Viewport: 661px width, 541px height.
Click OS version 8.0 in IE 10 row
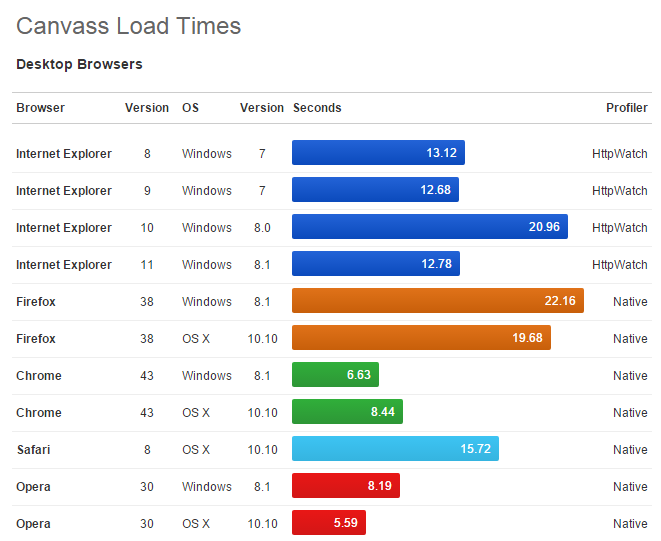coord(262,228)
